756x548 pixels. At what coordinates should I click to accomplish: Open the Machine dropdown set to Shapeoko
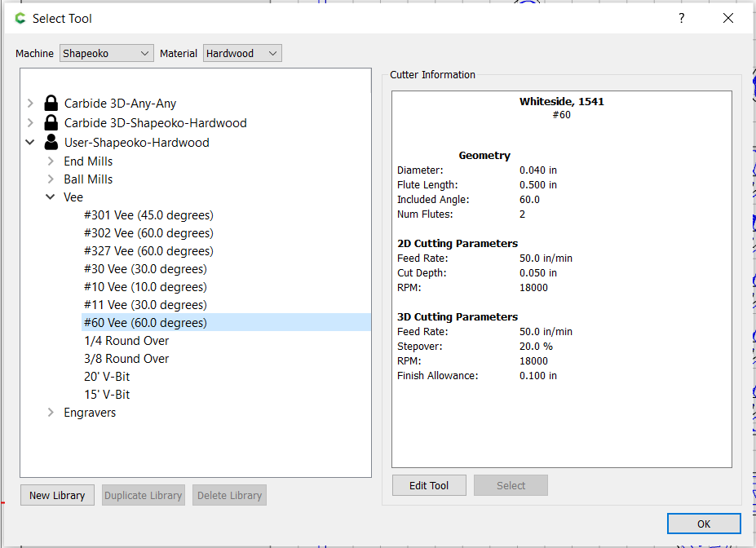click(107, 53)
